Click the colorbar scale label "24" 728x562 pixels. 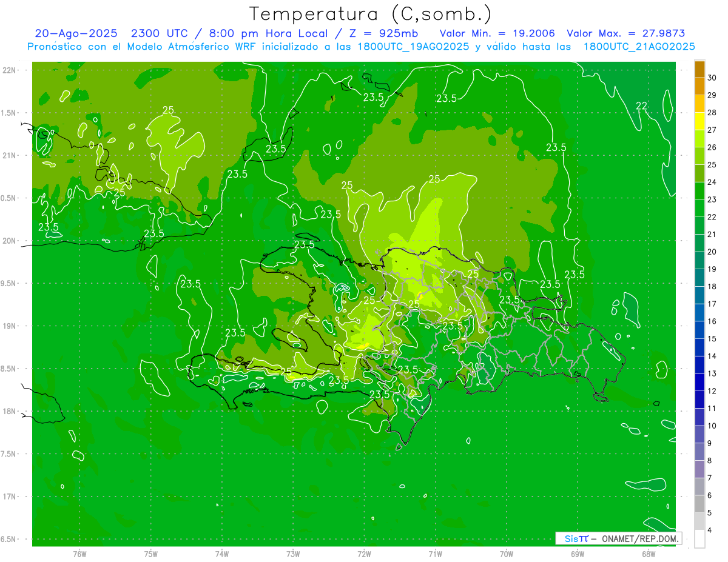coord(712,182)
